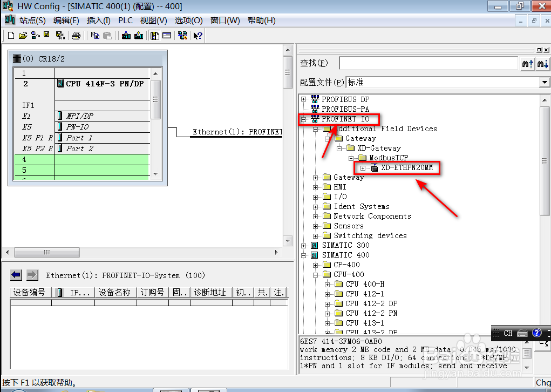
Task: Open the 选项(O) menu
Action: click(x=189, y=21)
